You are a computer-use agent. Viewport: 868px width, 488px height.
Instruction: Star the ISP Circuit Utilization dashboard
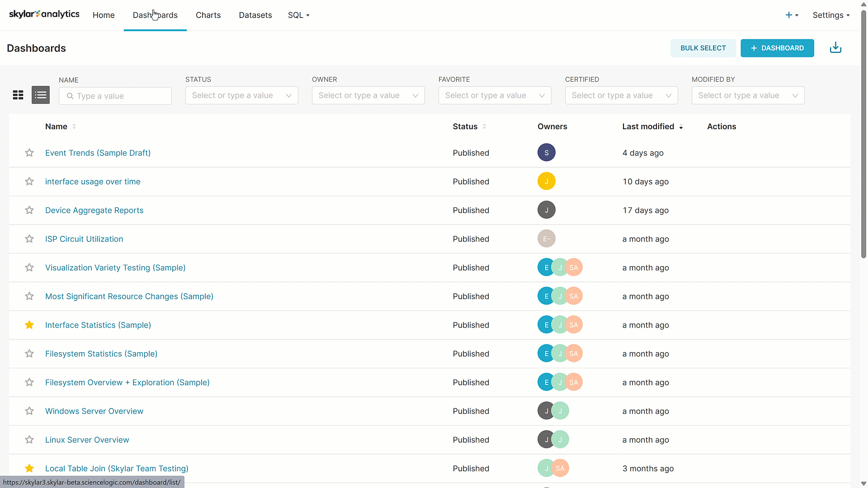pos(29,239)
